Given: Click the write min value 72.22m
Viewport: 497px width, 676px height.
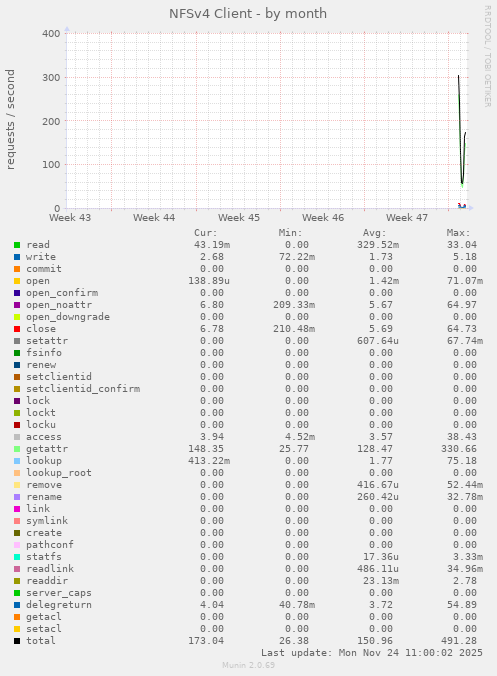Looking at the screenshot, I should click(x=297, y=257).
